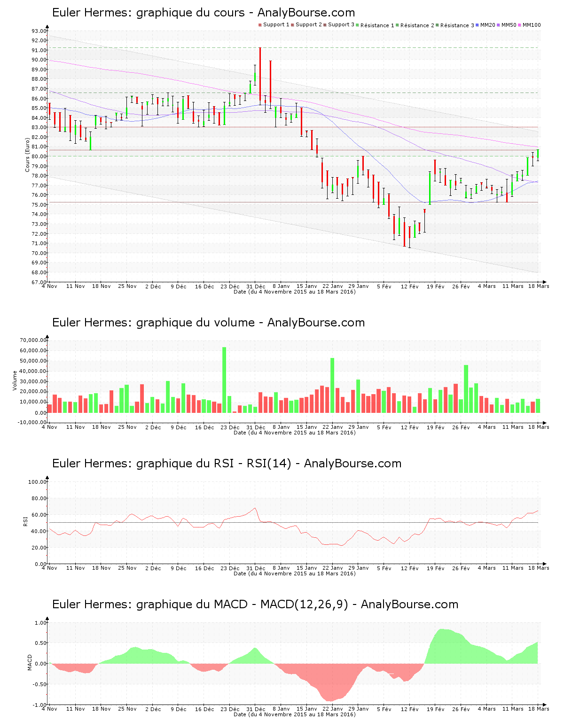The width and height of the screenshot is (564, 728).
Task: Click the Support 2 legend color square
Action: pos(292,25)
